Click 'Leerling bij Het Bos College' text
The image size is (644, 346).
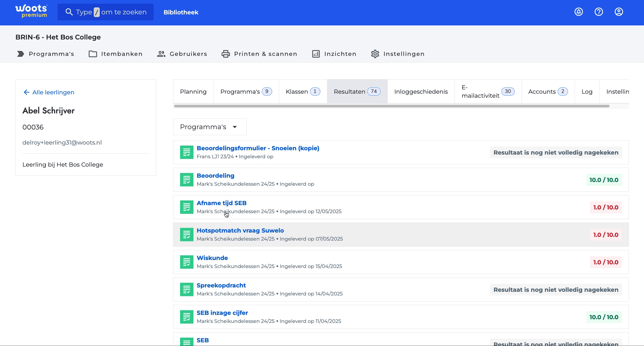pos(63,165)
